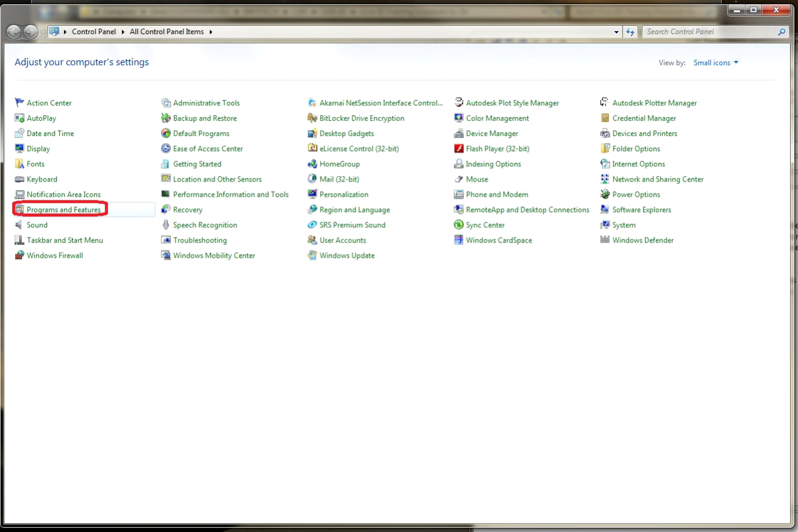Open Programs and Features
The width and height of the screenshot is (798, 532).
(63, 210)
